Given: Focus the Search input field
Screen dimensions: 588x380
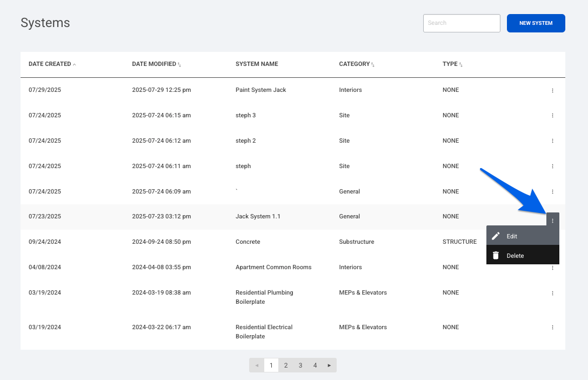Looking at the screenshot, I should (462, 23).
